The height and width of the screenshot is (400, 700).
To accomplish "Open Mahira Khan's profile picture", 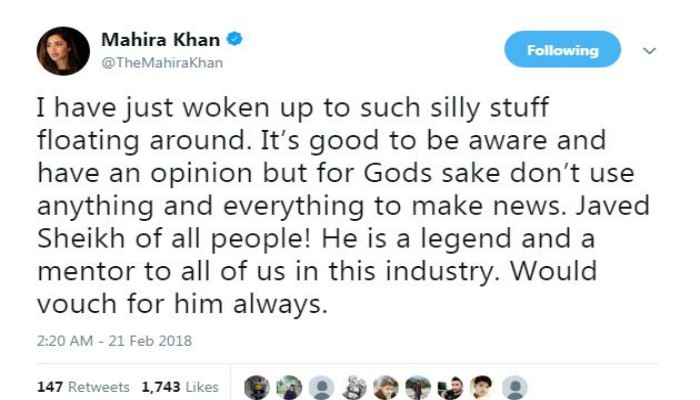I will 63,51.
